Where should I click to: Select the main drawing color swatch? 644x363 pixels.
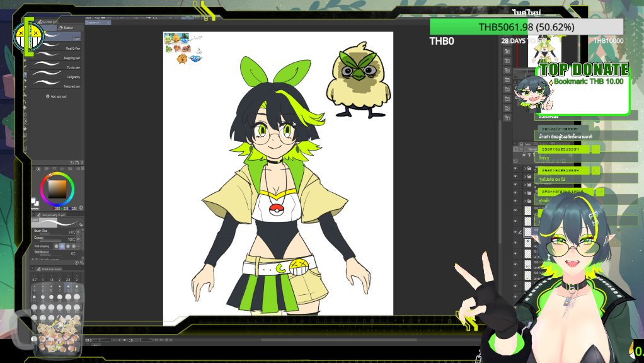33,200
